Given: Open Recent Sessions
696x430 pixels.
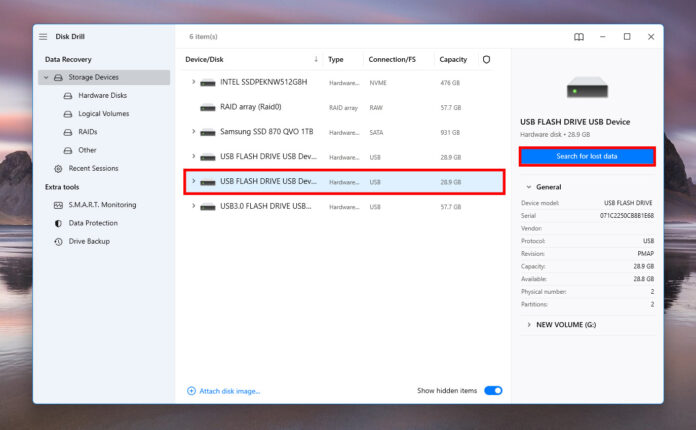Looking at the screenshot, I should click(x=92, y=168).
